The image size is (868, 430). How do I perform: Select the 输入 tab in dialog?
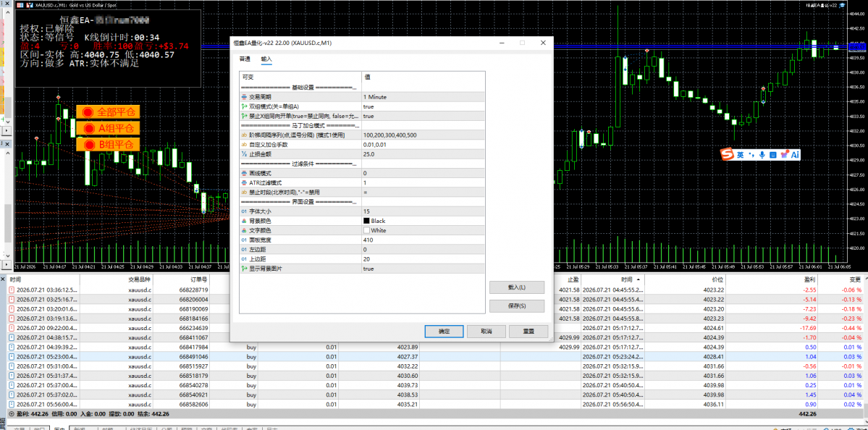pos(266,59)
